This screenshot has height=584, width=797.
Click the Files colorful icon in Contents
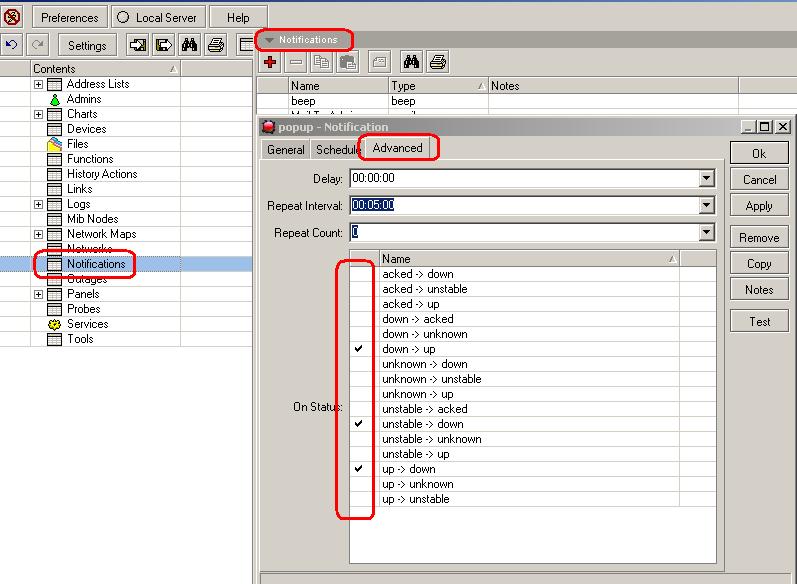pyautogui.click(x=54, y=144)
